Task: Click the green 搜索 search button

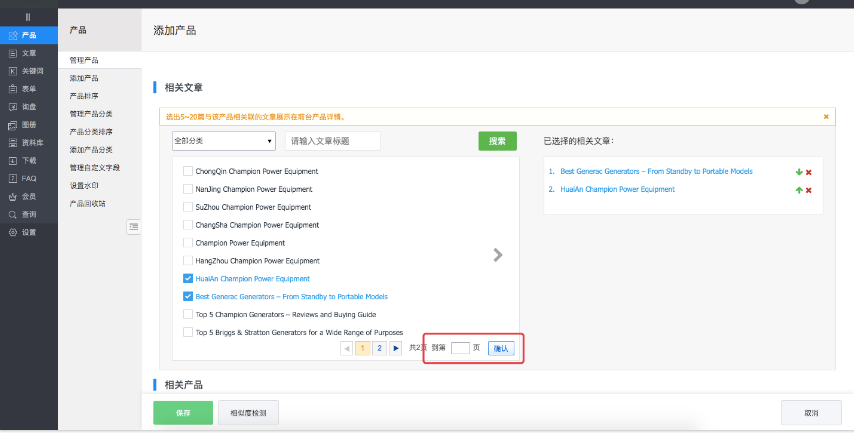Action: click(x=497, y=141)
